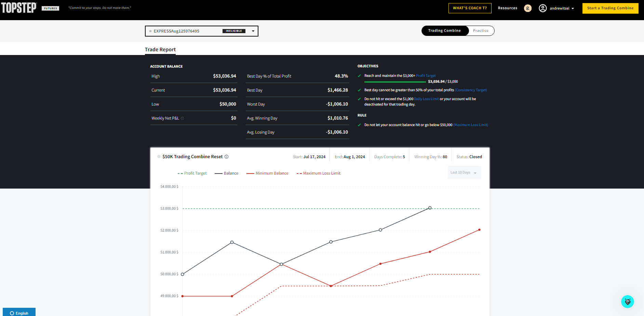Screen dimensions: 644x316
Task: Open the chat support robot icon
Action: click(x=628, y=302)
